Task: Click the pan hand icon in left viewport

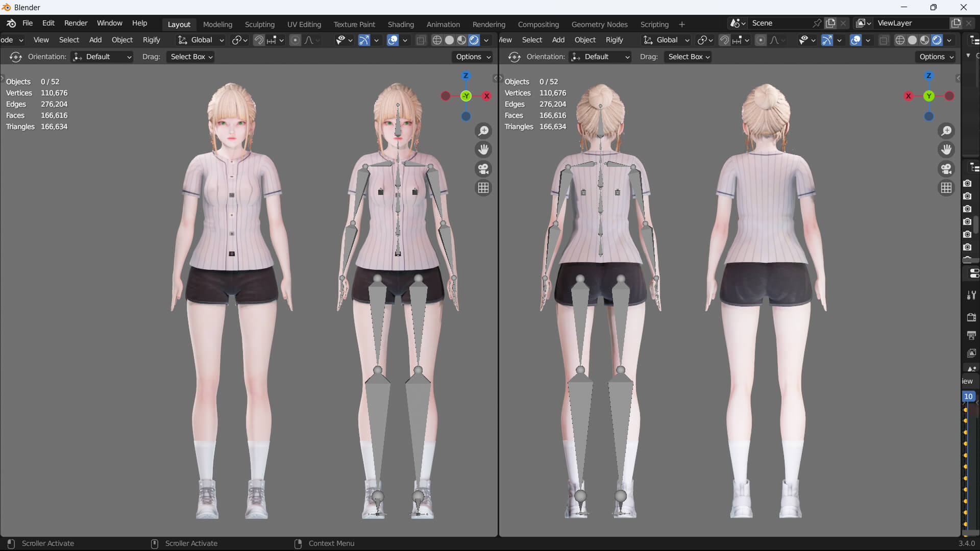Action: pyautogui.click(x=483, y=150)
